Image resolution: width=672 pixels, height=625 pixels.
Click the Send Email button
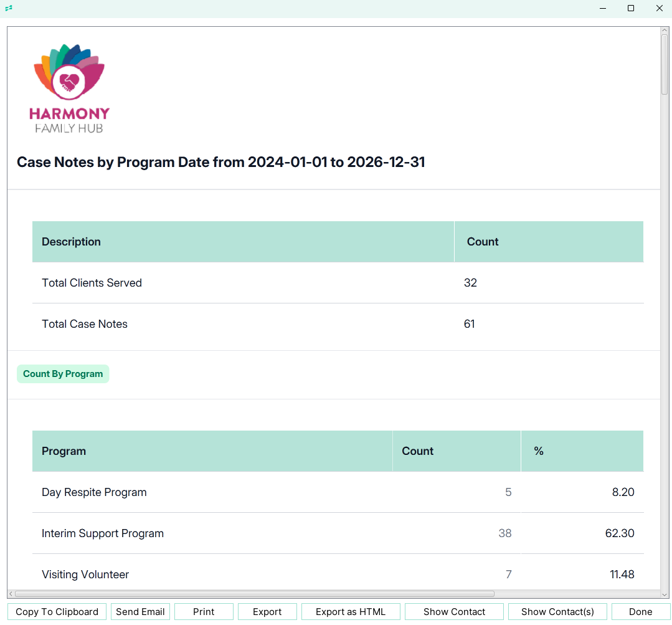pos(140,611)
